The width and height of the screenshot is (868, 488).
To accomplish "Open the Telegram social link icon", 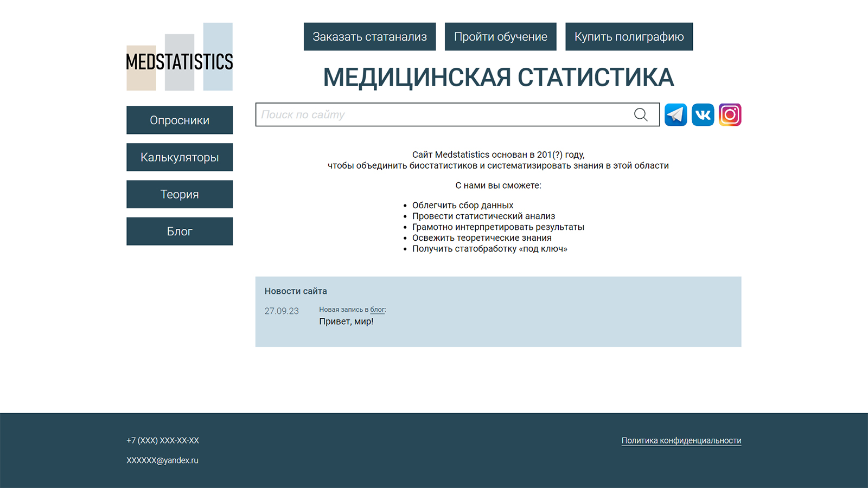I will (675, 114).
